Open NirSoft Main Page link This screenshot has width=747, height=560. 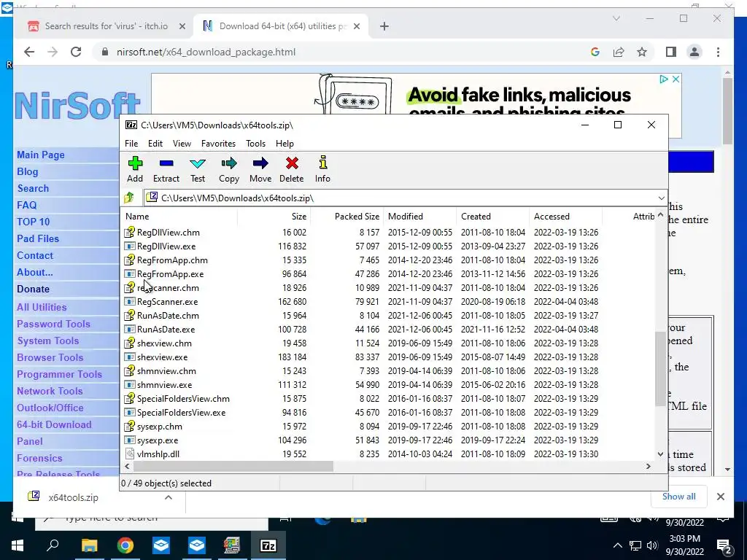41,155
